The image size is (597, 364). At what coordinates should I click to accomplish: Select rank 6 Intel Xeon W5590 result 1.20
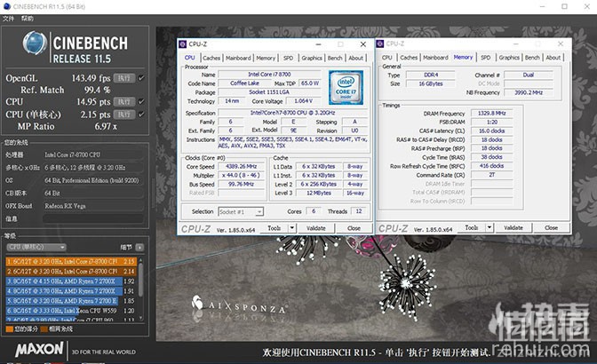click(71, 311)
